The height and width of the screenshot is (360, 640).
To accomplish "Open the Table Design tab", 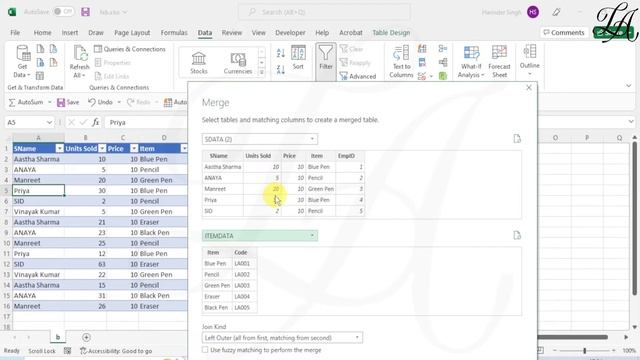I will click(391, 33).
